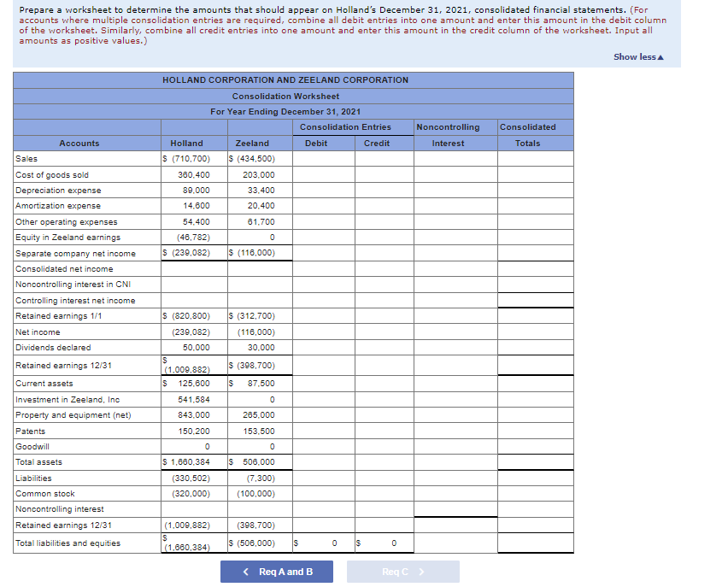728x587 pixels.
Task: Select Property and equipment Debit cell
Action: click(324, 415)
